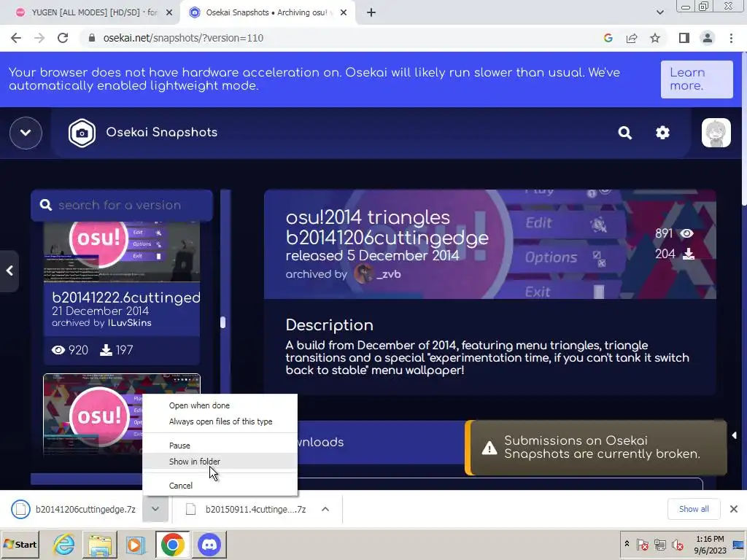Viewport: 747px width, 560px height.
Task: Expand options for b20150911.4cuttinge....7z
Action: coord(325,510)
